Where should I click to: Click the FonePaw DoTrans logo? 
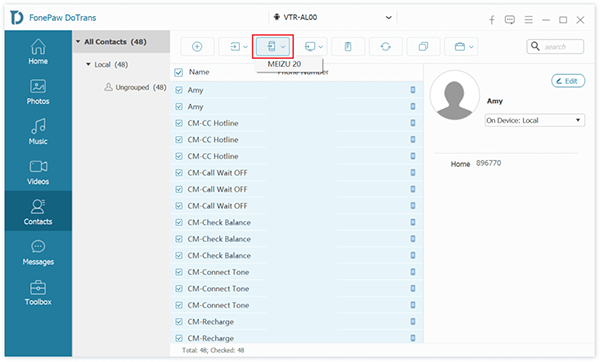click(16, 18)
